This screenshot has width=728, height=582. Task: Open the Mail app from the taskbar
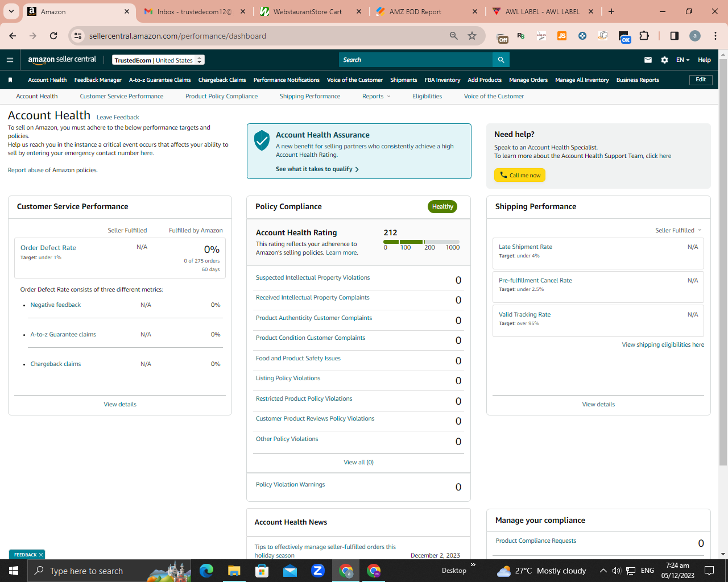(290, 571)
